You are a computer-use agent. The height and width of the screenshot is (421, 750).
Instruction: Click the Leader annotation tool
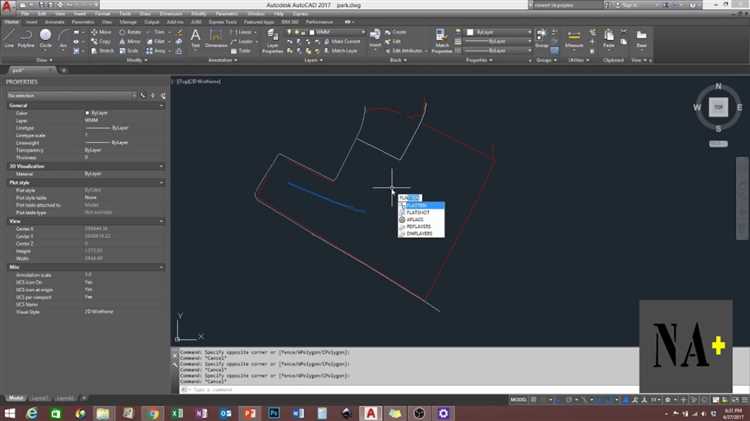242,42
